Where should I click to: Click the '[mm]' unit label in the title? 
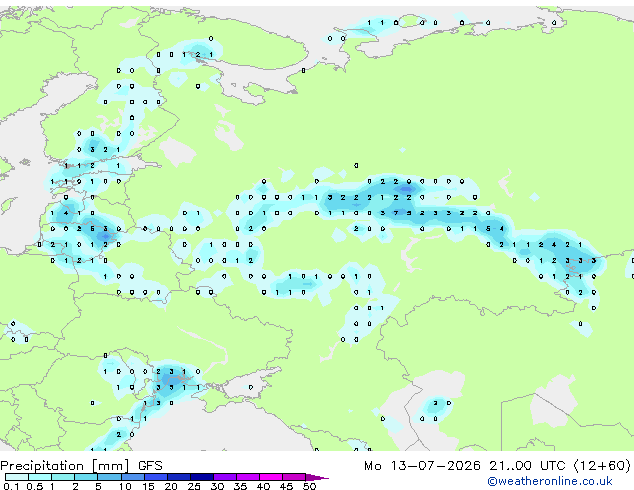(111, 466)
